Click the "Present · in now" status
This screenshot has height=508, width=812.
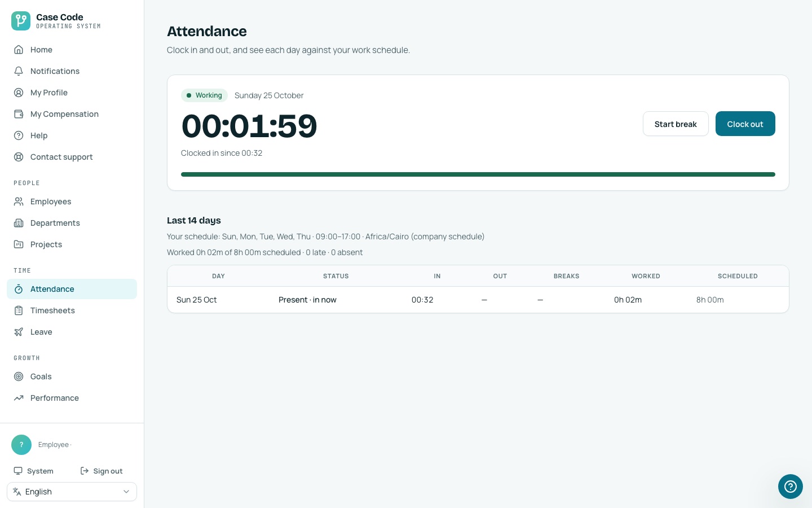point(307,300)
